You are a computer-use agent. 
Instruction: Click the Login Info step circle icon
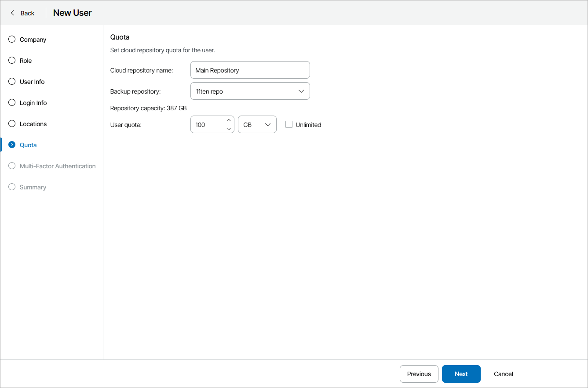pyautogui.click(x=12, y=103)
